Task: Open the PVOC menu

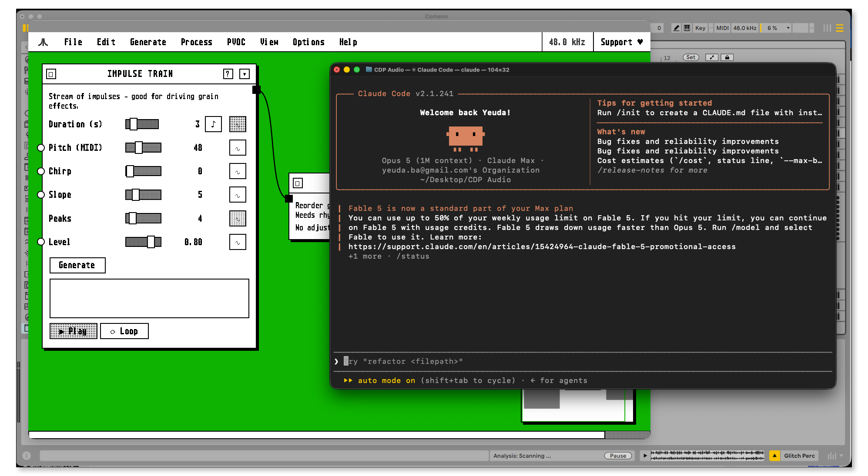Action: point(236,42)
